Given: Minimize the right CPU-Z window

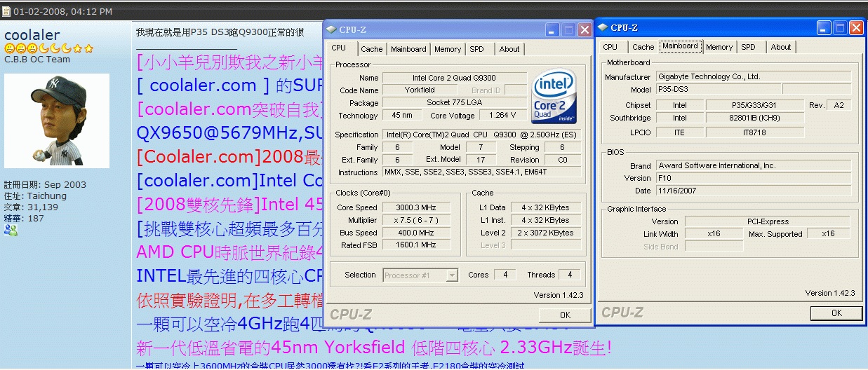Looking at the screenshot, I should [824, 27].
